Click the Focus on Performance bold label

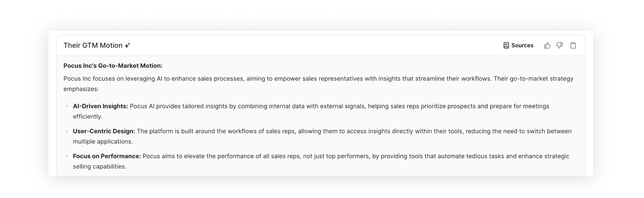point(107,157)
